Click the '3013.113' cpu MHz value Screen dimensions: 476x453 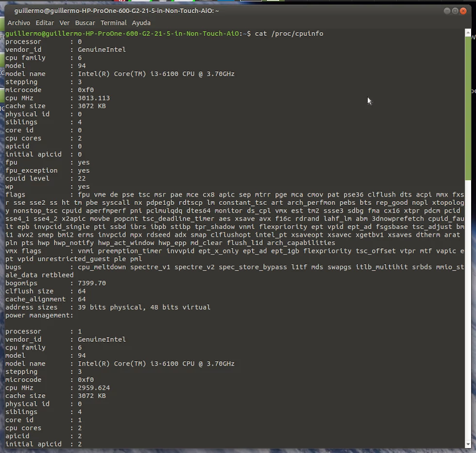(94, 98)
